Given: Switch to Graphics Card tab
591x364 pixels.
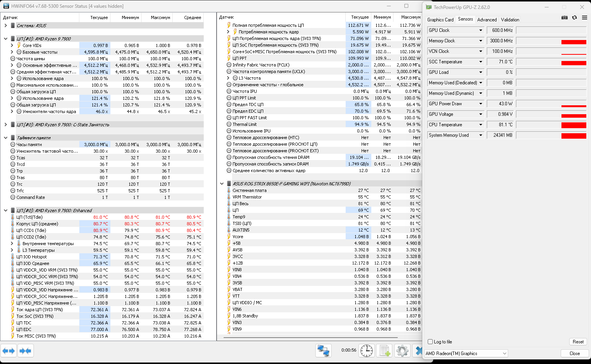Looking at the screenshot, I should 440,20.
